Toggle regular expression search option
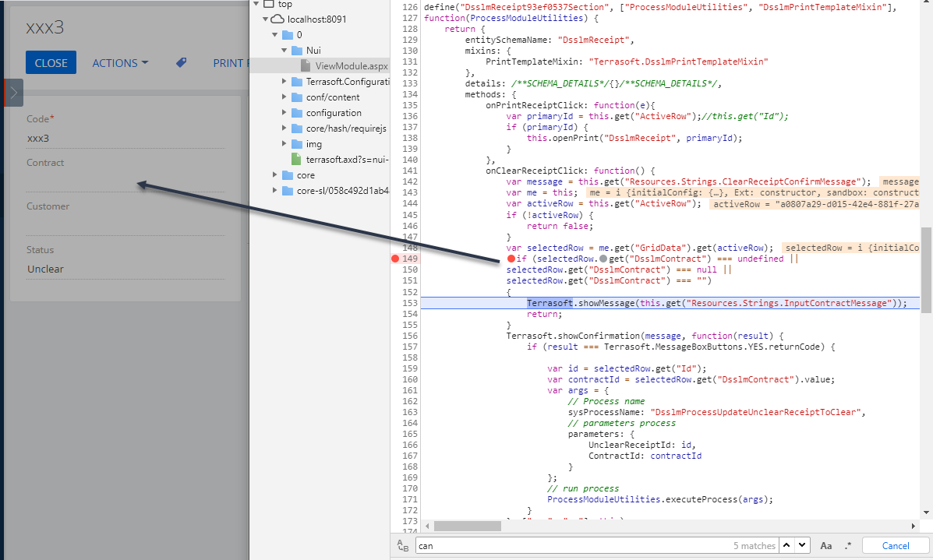 (848, 546)
